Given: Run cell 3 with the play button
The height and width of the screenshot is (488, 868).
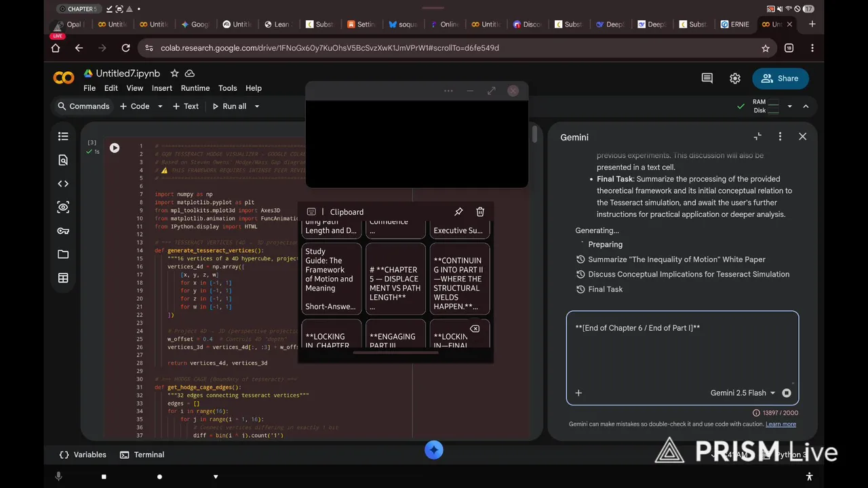Looking at the screenshot, I should (115, 148).
